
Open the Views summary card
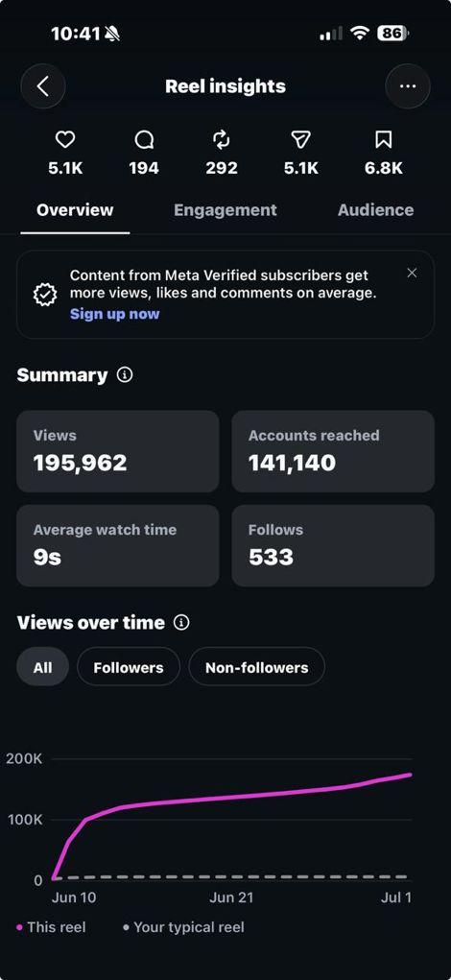[x=117, y=451]
